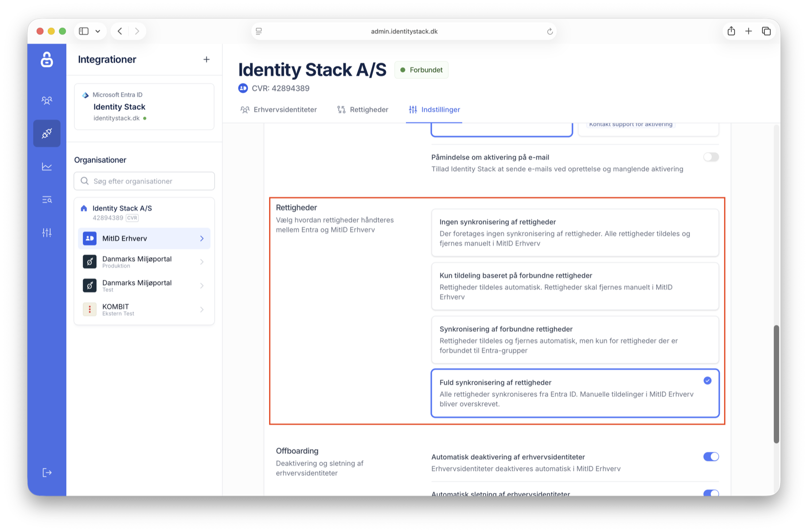The image size is (808, 532).
Task: Show the browser tab overview
Action: [x=766, y=31]
